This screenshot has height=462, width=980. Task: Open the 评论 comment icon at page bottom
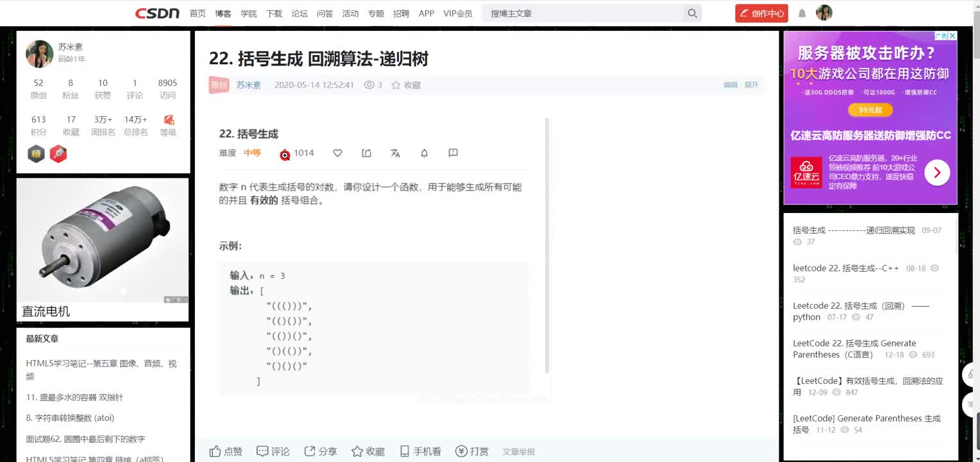262,451
